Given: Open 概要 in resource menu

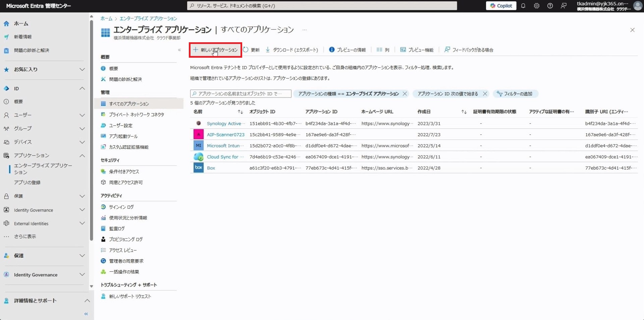Looking at the screenshot, I should coord(113,68).
